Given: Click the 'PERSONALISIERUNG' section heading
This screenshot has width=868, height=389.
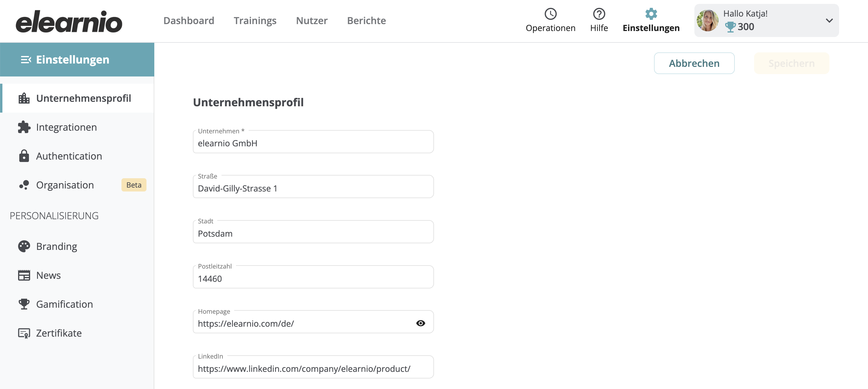Looking at the screenshot, I should (54, 216).
